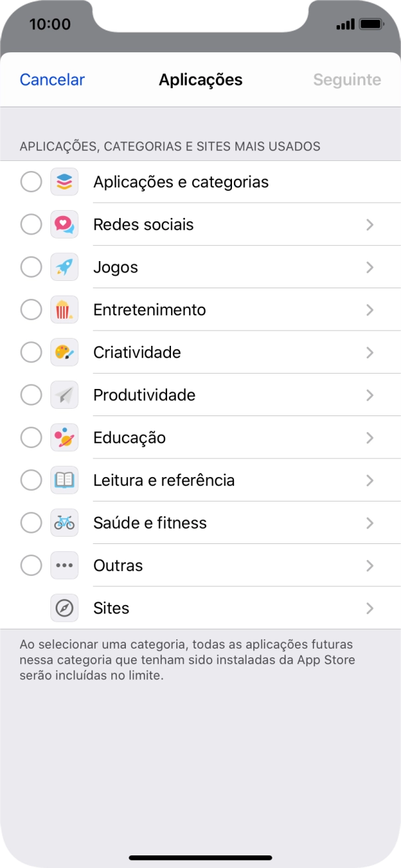Click the Entretenimento popcorn icon
Image resolution: width=401 pixels, height=868 pixels.
(64, 310)
